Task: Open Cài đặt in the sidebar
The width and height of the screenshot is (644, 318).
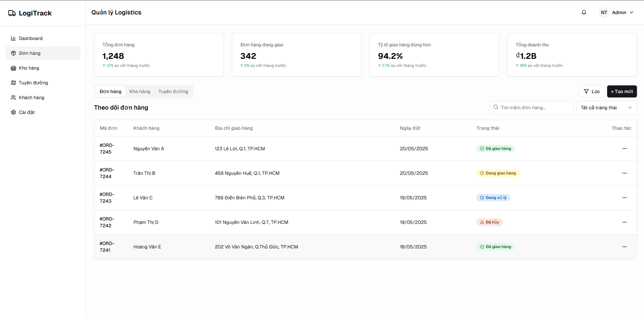Action: tap(43, 112)
